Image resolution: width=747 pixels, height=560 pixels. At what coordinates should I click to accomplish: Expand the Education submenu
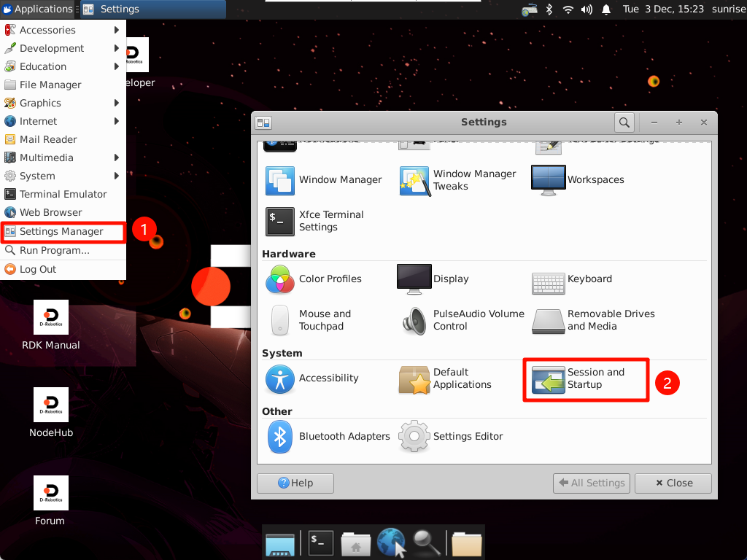tap(63, 66)
